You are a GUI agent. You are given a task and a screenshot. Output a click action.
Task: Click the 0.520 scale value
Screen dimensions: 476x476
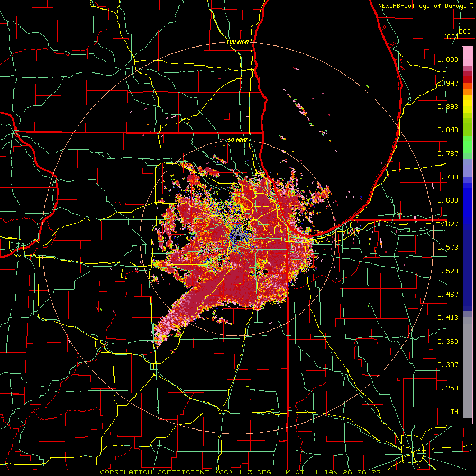coord(448,271)
